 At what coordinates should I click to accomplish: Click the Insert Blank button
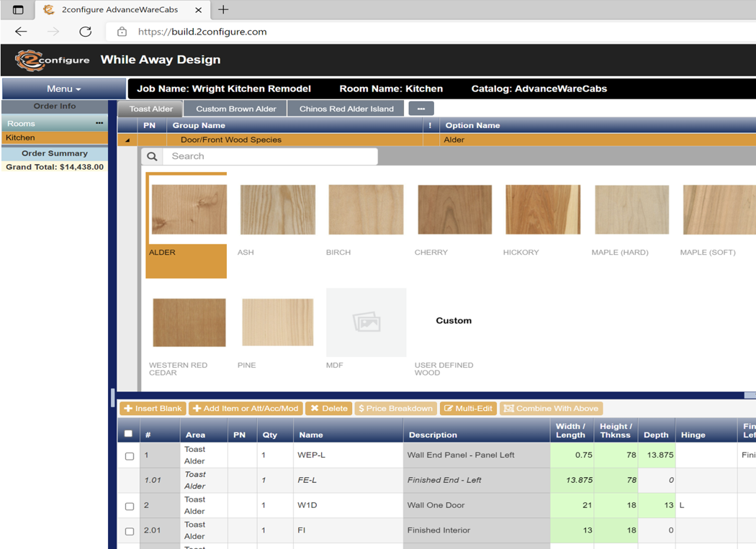pyautogui.click(x=153, y=408)
